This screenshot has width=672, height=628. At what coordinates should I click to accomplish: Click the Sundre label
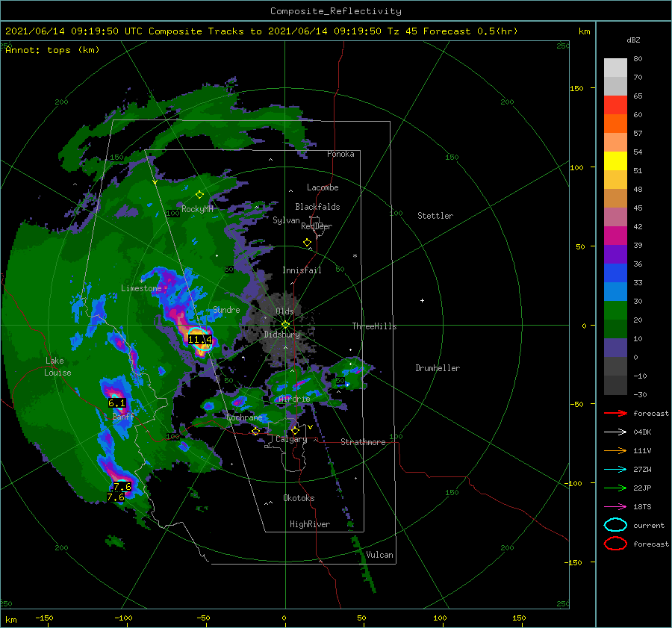click(x=226, y=309)
